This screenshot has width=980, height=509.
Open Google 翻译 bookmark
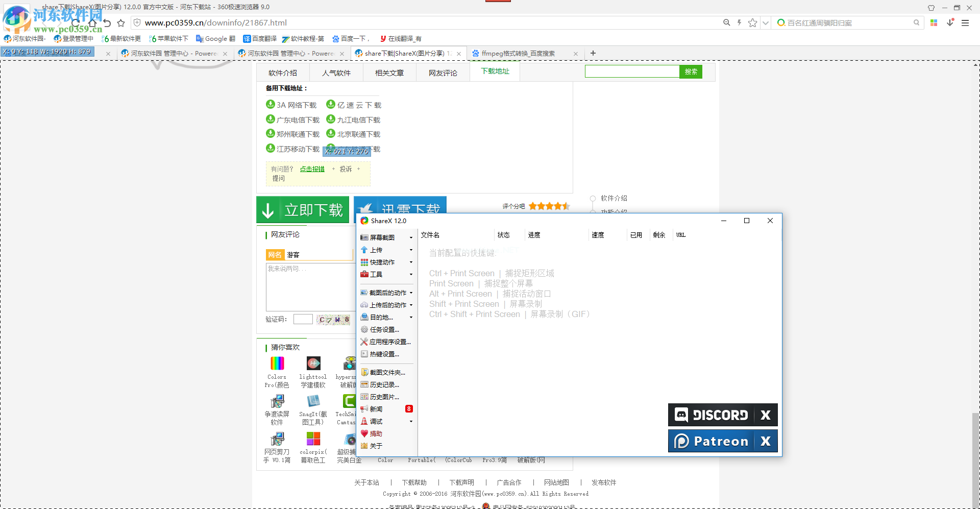pyautogui.click(x=215, y=39)
